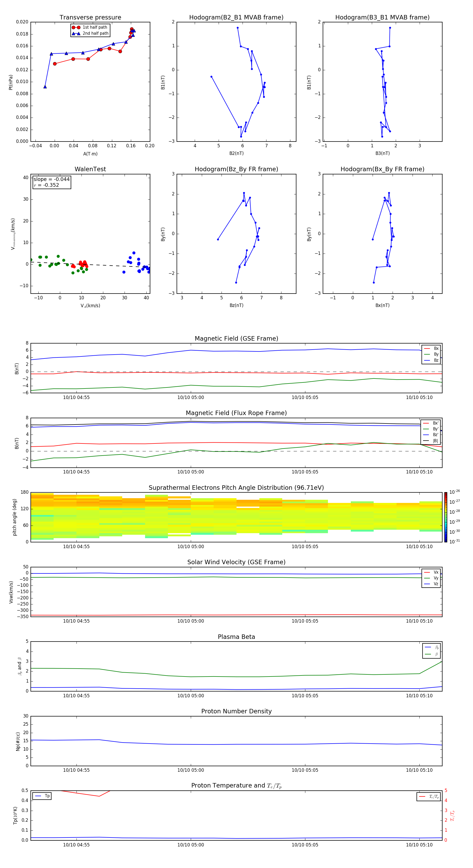
Task: Select "By'" in the flux rope legend
Action: click(x=431, y=429)
